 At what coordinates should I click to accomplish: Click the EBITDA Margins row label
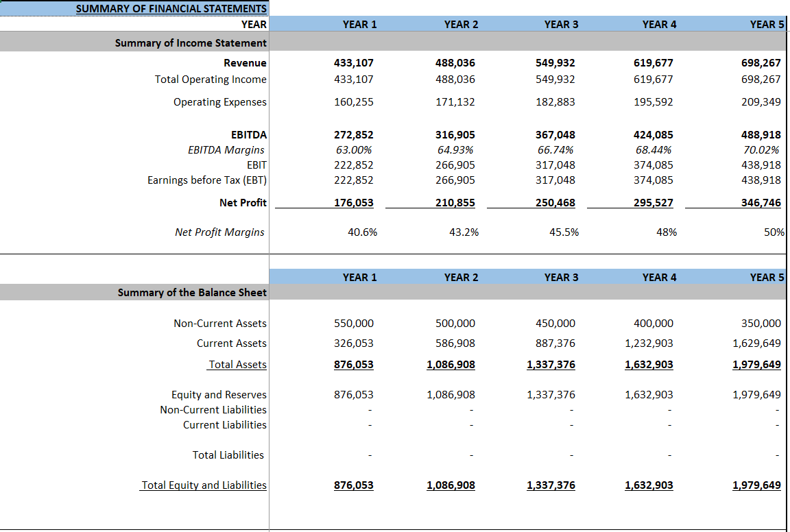[x=227, y=149]
